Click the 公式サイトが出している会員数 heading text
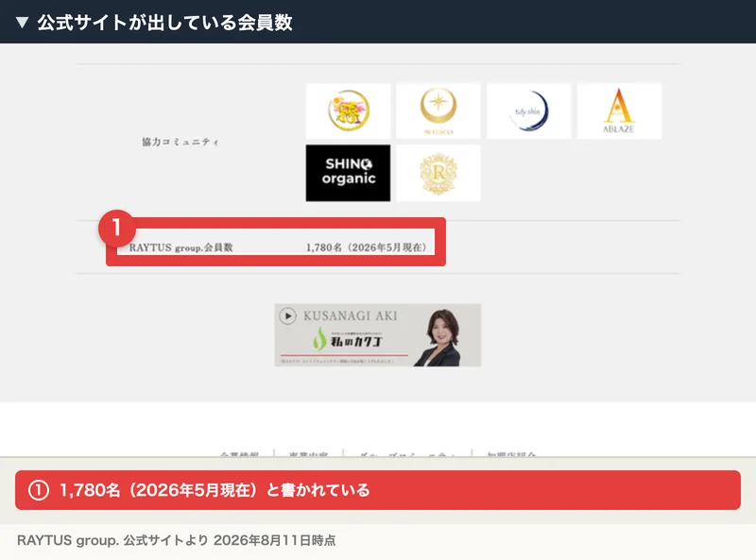This screenshot has height=560, width=756. [x=164, y=23]
